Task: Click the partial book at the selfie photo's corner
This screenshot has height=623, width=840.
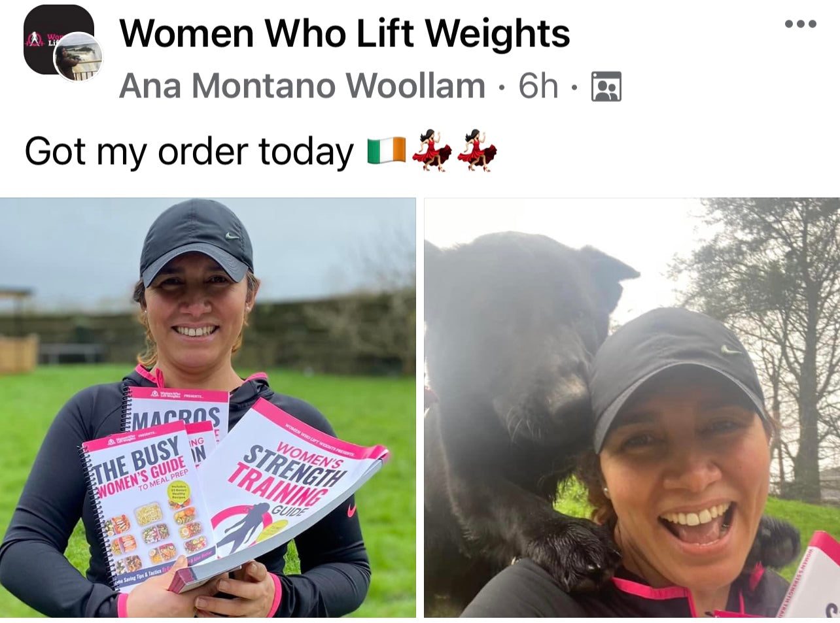Action: (x=816, y=575)
